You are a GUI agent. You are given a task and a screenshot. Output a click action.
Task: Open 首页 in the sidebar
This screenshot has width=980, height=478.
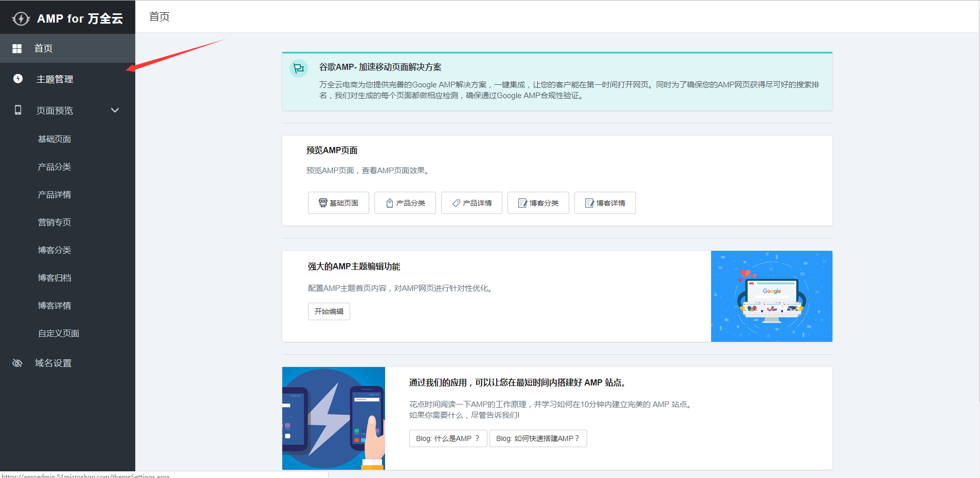(67, 48)
